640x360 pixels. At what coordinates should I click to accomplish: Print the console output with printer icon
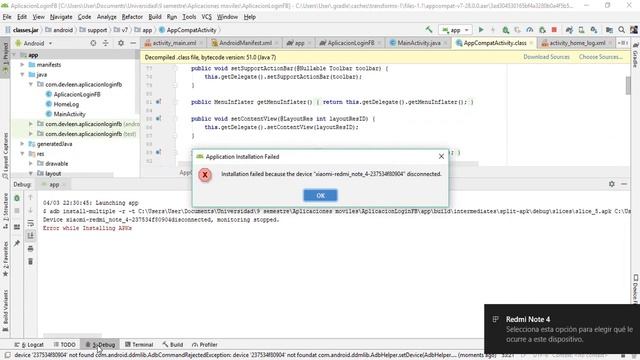[x=30, y=249]
